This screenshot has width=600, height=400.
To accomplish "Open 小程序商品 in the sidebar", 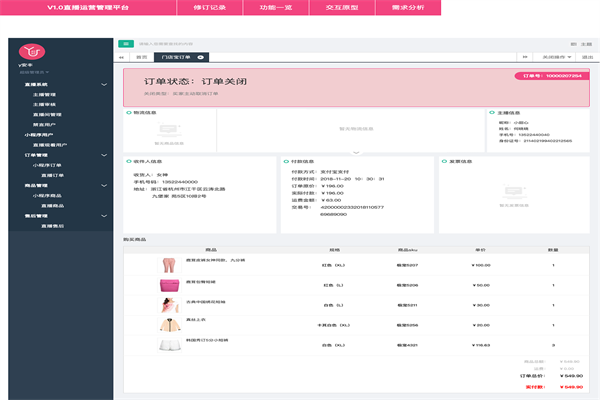I will click(47, 196).
